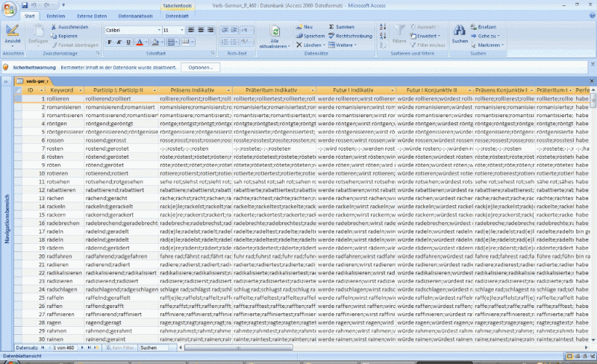This screenshot has width=597, height=364.
Task: Expand the Navigationsbereich pane
Action: 6,81
